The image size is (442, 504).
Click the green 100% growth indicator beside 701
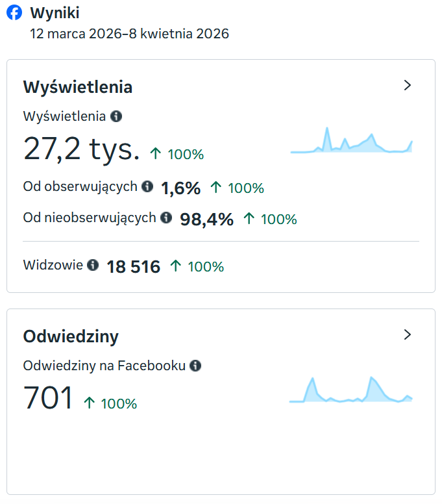[111, 404]
